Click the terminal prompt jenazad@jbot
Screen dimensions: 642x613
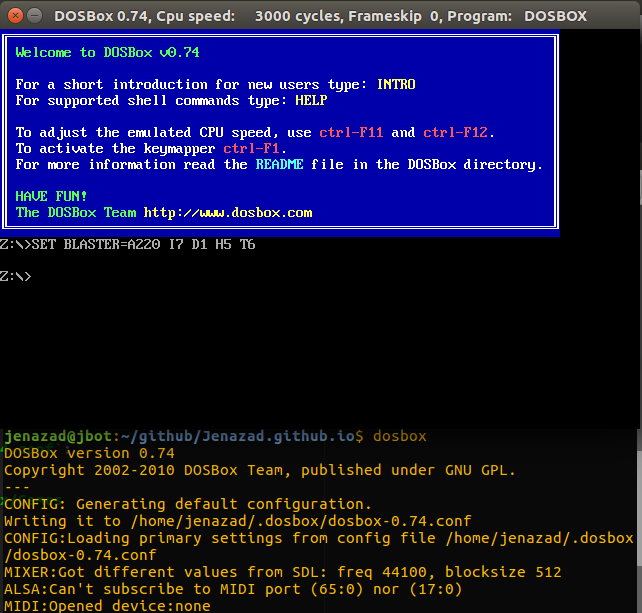pyautogui.click(x=57, y=436)
